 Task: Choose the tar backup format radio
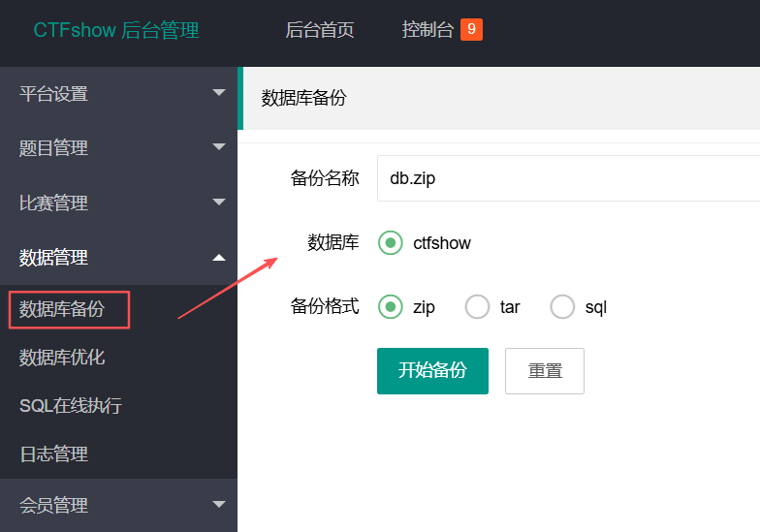(477, 306)
